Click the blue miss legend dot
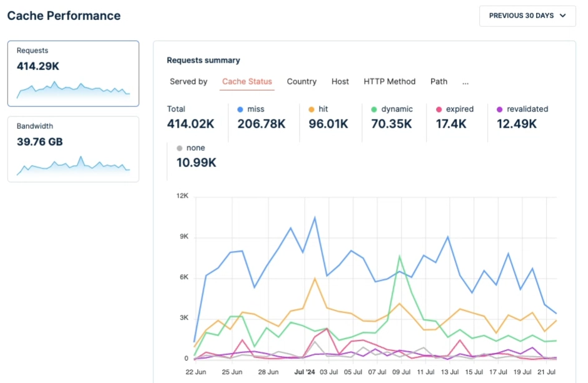Screen dimensions: 588x383 pos(240,110)
